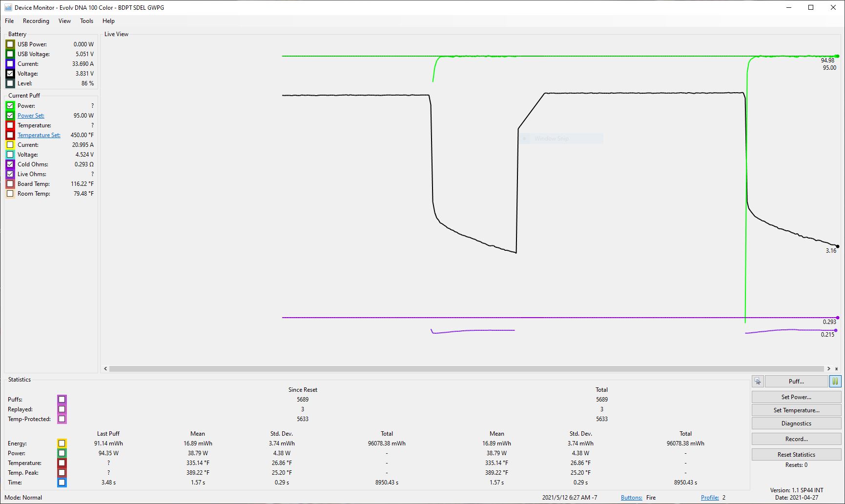Toggle the Energy statistics checkbox
The height and width of the screenshot is (504, 845).
62,444
